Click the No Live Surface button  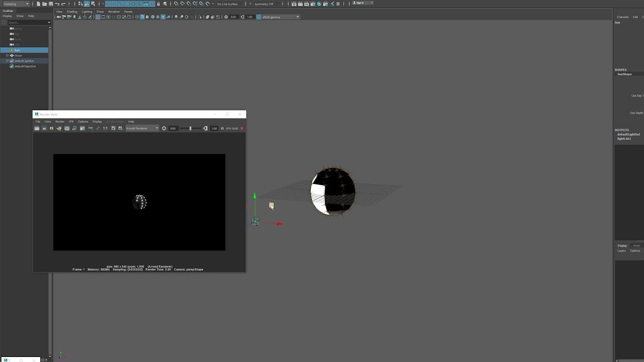(226, 4)
